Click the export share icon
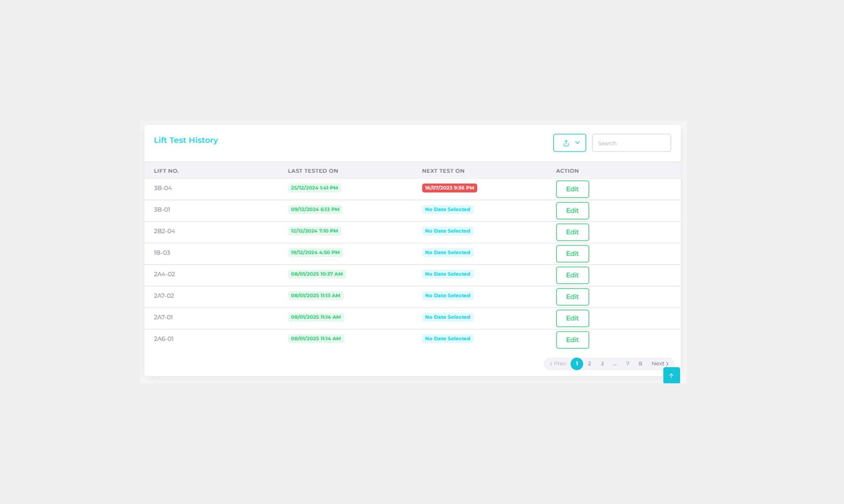Image resolution: width=844 pixels, height=504 pixels. tap(566, 143)
